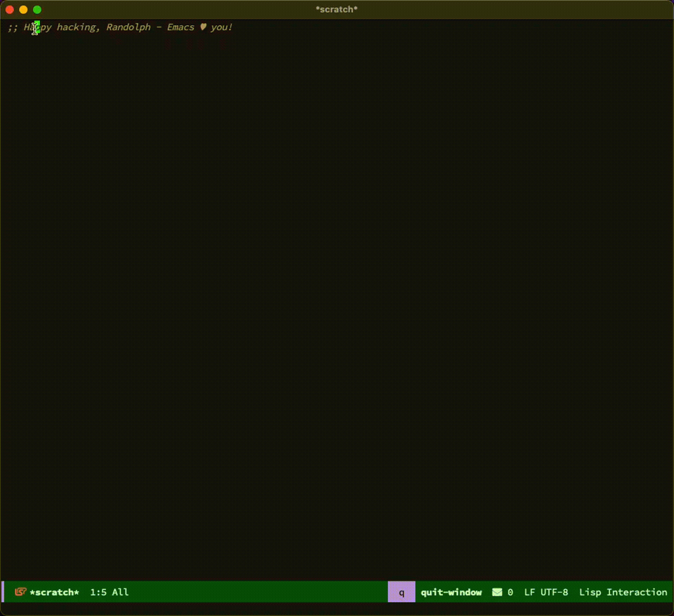Viewport: 674px width, 616px height.
Task: Click the *scratch* buffer name in the mode line
Action: click(x=54, y=592)
